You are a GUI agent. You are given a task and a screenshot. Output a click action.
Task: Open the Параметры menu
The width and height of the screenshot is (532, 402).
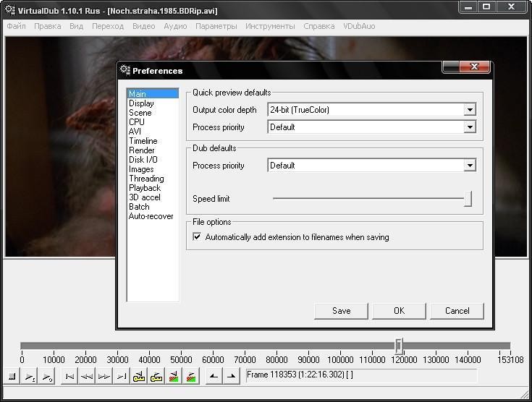(x=216, y=26)
